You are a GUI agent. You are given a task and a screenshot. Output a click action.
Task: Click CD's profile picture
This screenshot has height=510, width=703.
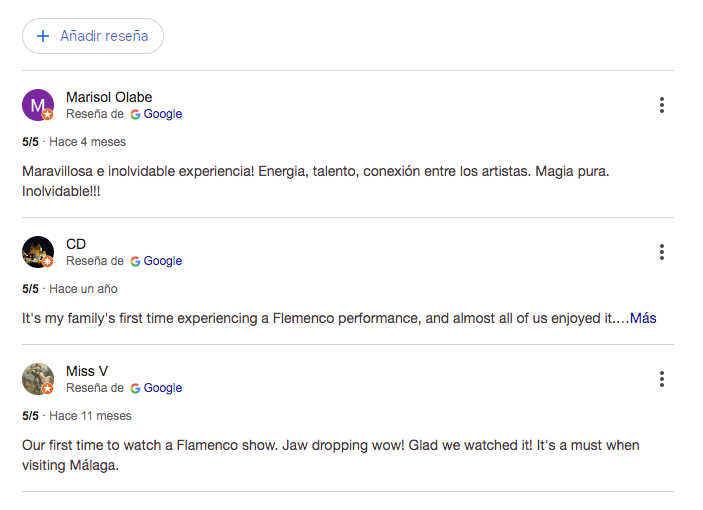tap(38, 252)
